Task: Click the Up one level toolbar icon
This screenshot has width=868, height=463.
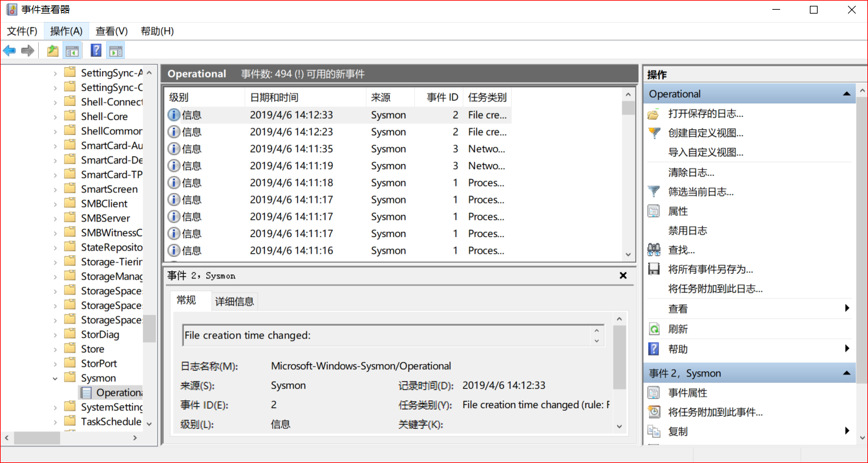Action: pyautogui.click(x=53, y=50)
